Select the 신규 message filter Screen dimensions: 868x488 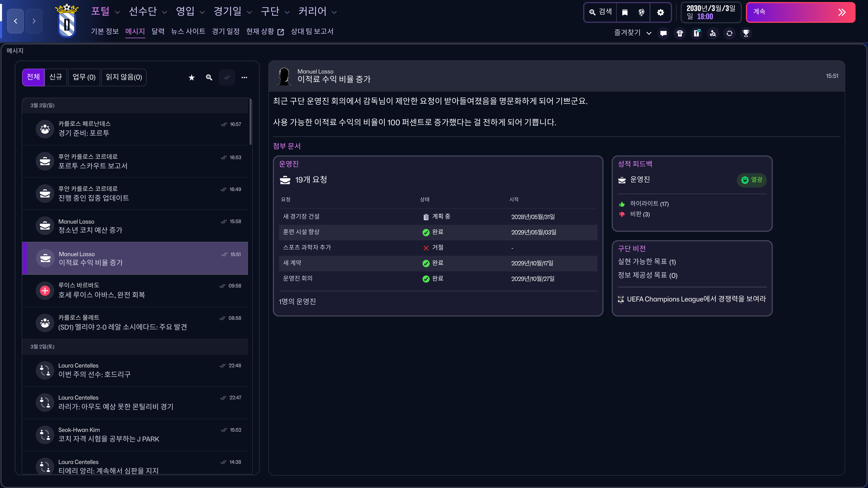point(56,77)
